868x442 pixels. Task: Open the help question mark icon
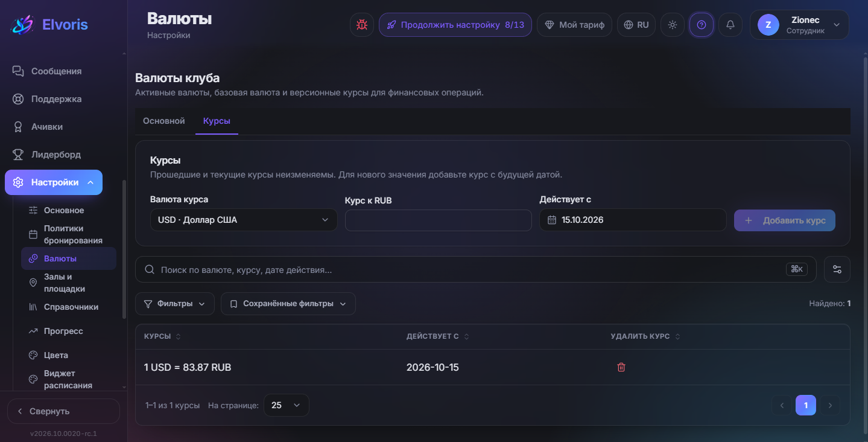click(702, 25)
